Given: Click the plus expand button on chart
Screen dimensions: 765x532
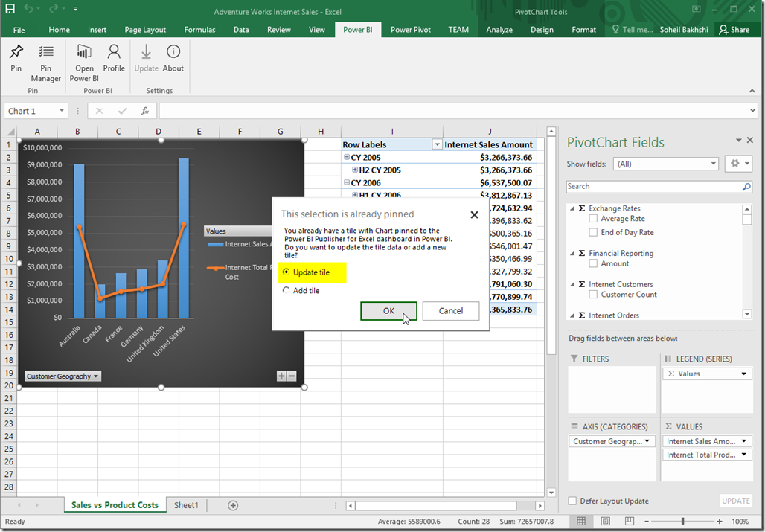Looking at the screenshot, I should click(281, 376).
